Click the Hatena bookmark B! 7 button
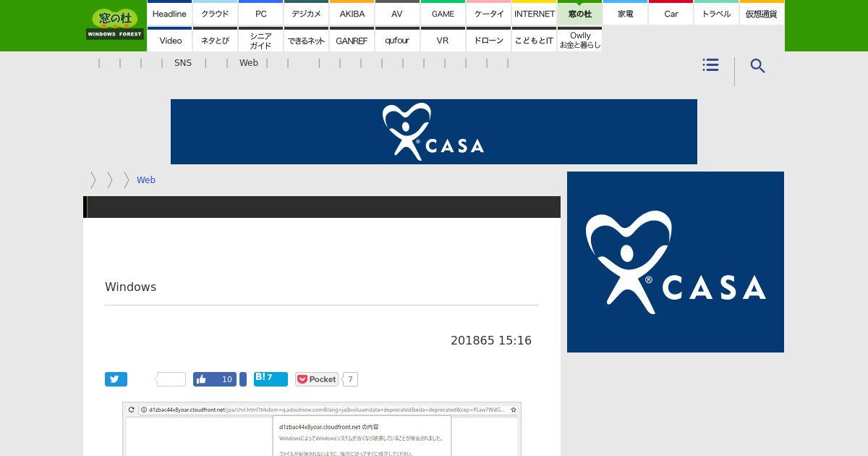868x456 pixels. point(271,379)
